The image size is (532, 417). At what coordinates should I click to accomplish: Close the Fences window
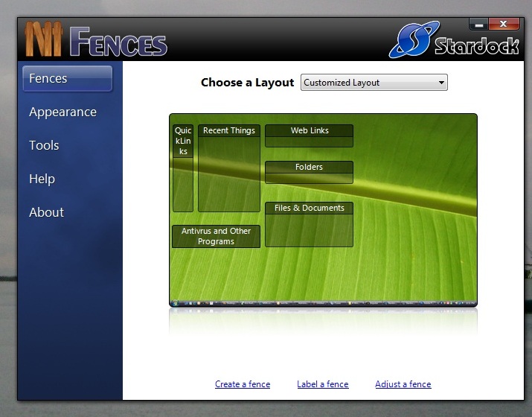[x=504, y=25]
